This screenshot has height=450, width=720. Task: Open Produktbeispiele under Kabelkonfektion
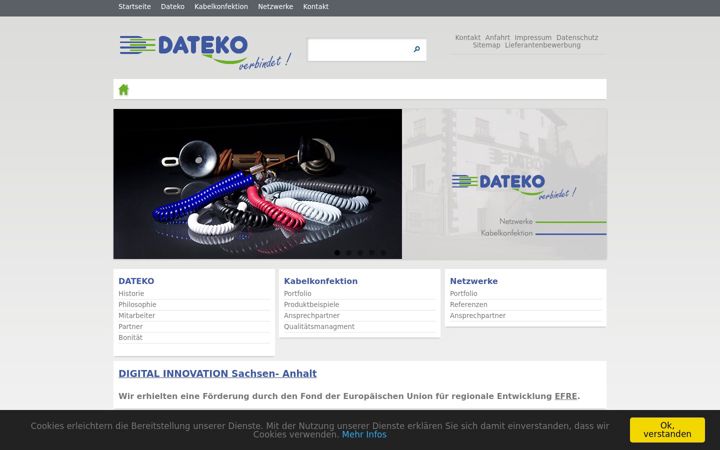[311, 304]
